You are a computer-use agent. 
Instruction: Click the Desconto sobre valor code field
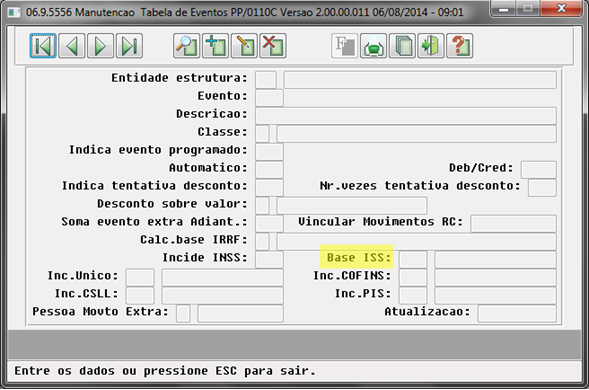tap(262, 206)
